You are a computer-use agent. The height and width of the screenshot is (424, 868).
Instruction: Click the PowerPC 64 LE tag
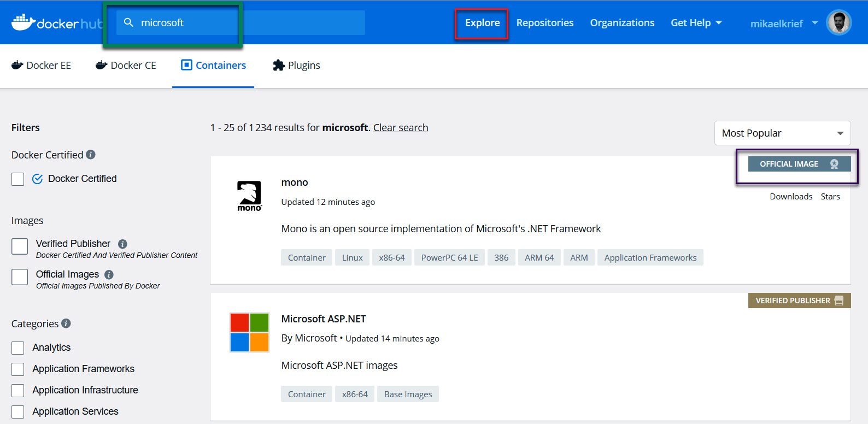pyautogui.click(x=449, y=258)
